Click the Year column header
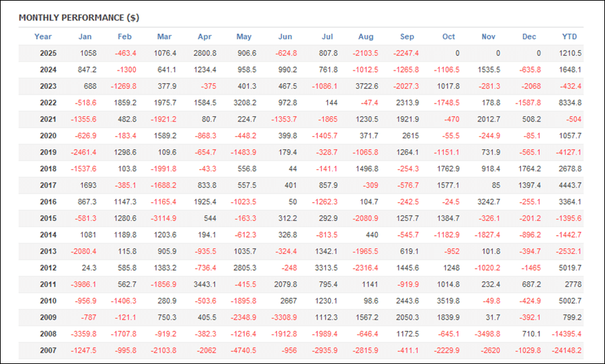Viewport: 605px width, 364px height. (43, 37)
